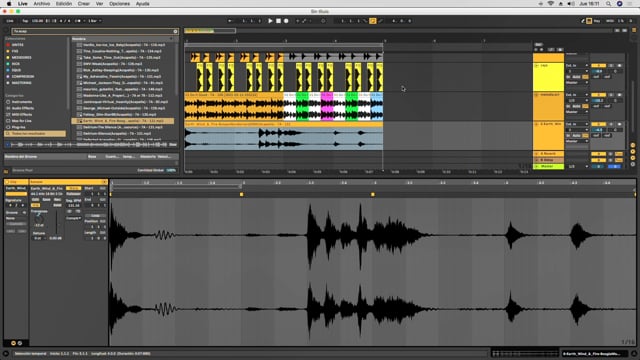Select the Madonna-Like_A_Prayer file
The height and width of the screenshot is (360, 640).
pos(122,96)
